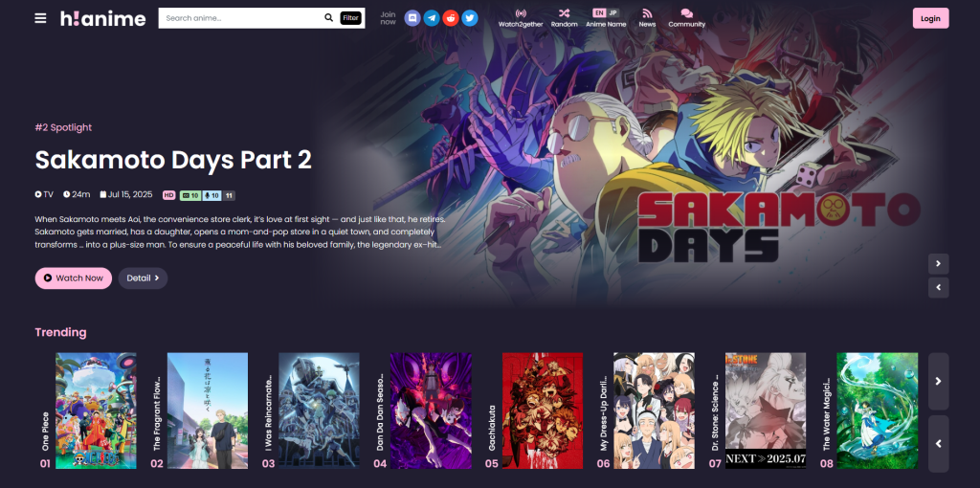Open the Reddit community icon
980x488 pixels.
point(451,18)
